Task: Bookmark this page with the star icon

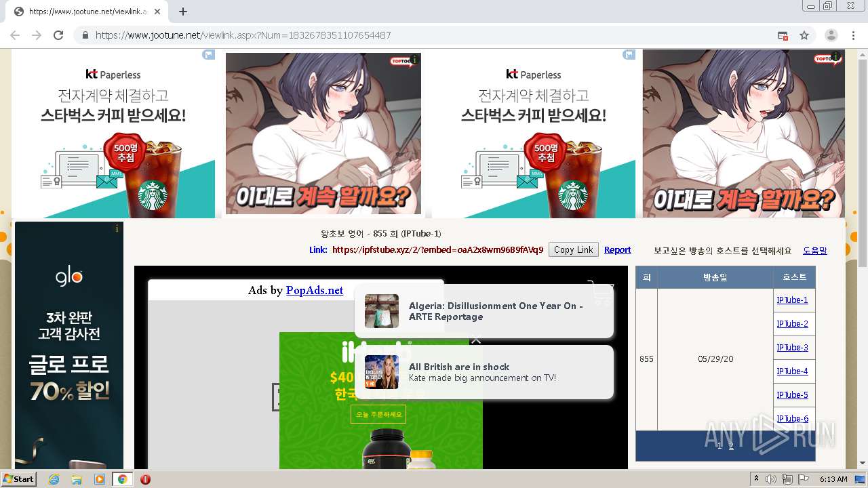Action: [x=804, y=35]
